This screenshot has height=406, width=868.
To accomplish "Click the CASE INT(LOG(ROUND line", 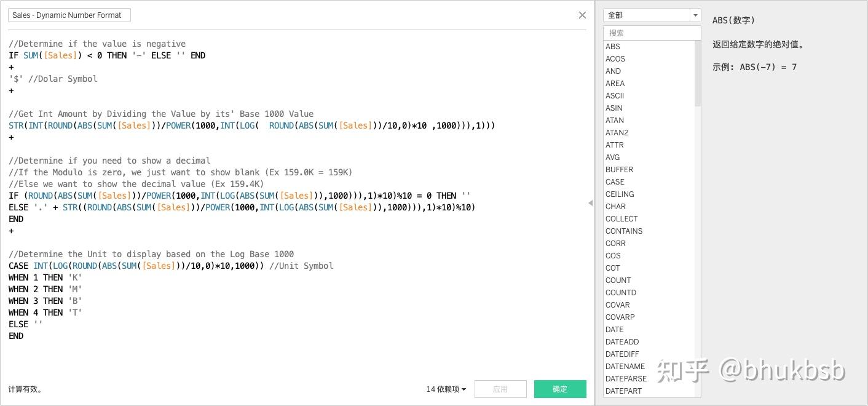I will (x=171, y=266).
